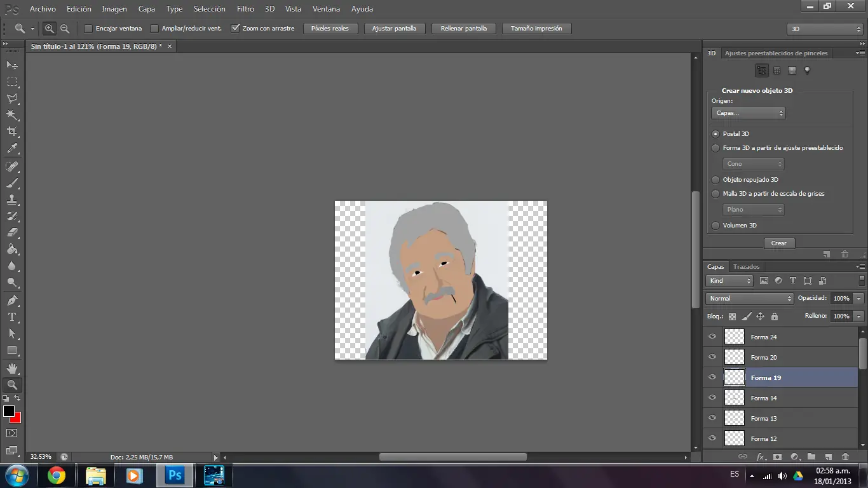
Task: Select the Pen tool
Action: [x=12, y=300]
